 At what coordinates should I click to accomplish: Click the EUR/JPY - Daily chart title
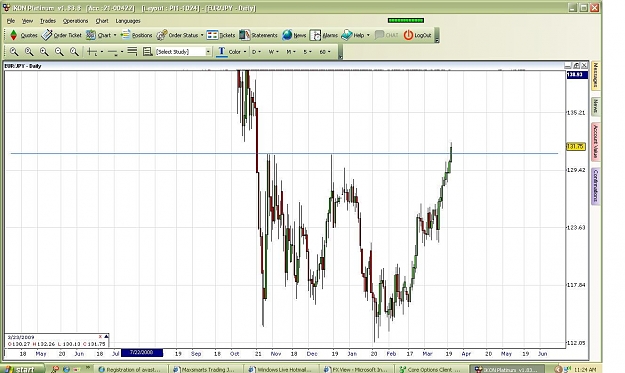click(x=23, y=66)
